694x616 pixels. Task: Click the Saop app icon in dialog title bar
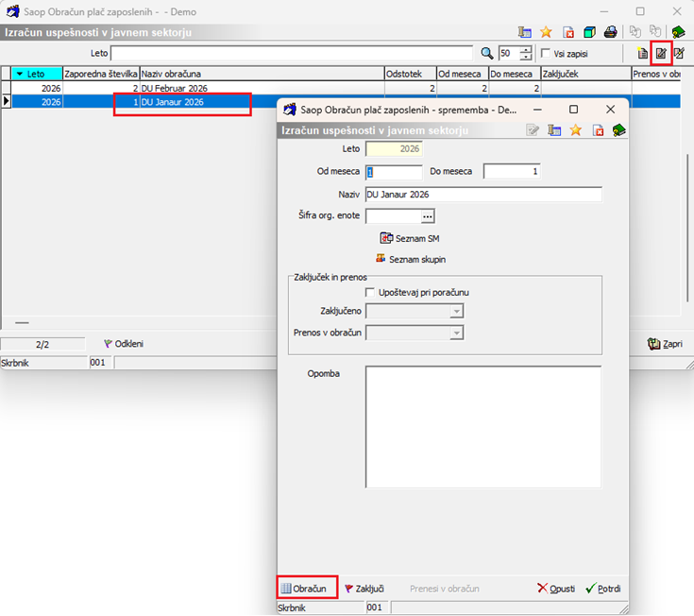click(290, 110)
